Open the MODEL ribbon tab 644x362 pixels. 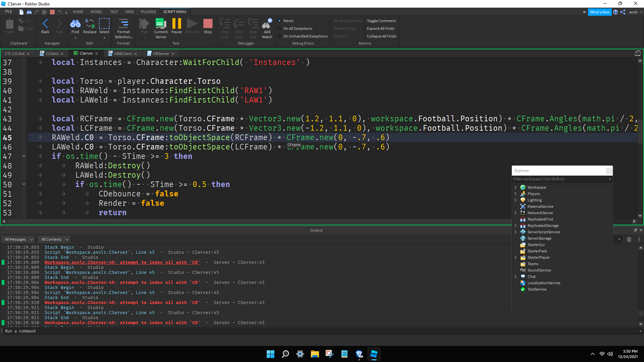(96, 12)
